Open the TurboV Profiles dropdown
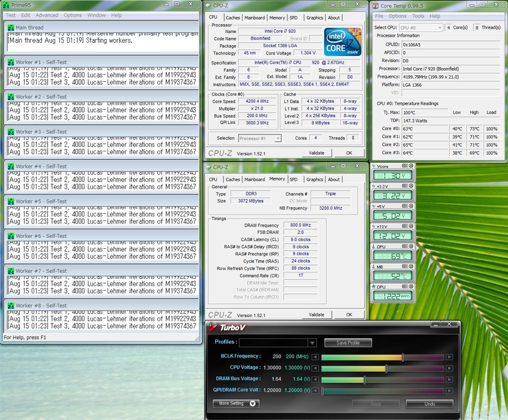508x420 pixels. pos(312,343)
